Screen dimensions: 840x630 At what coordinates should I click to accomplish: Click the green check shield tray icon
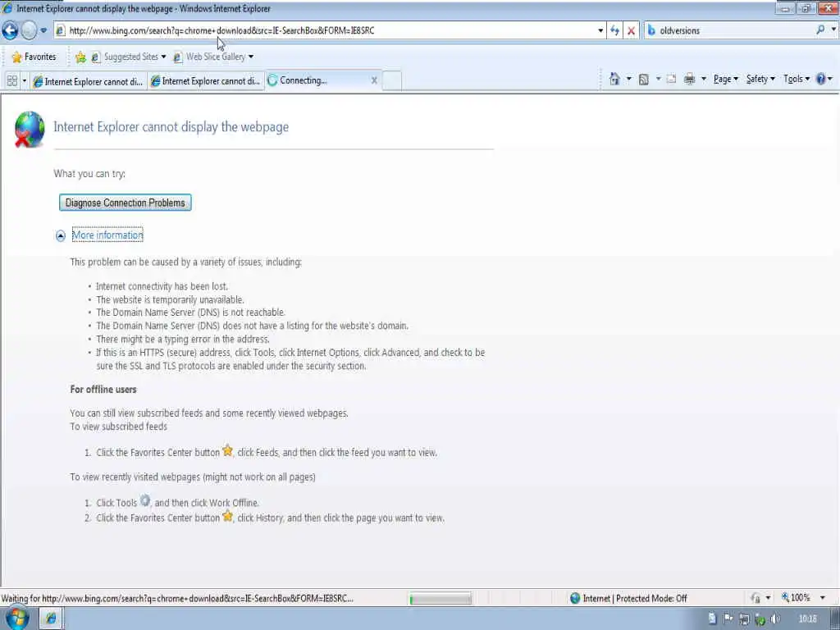coord(760,620)
